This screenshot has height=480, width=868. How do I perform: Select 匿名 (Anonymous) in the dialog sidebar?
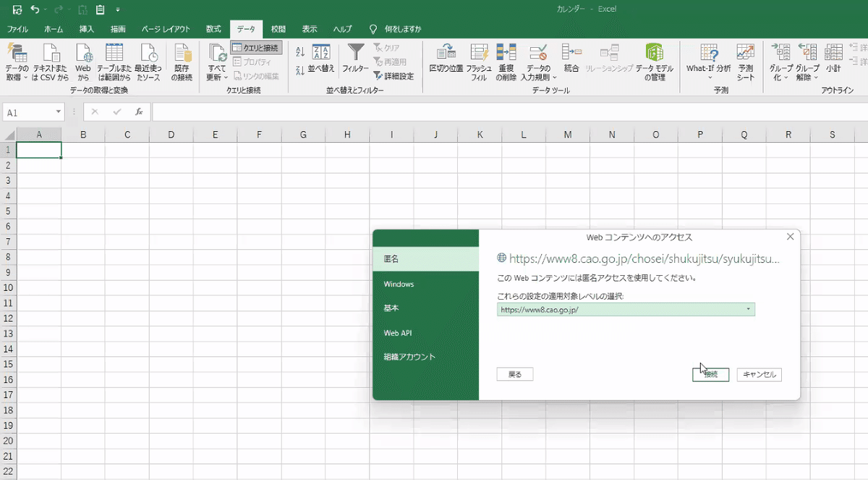[426, 259]
